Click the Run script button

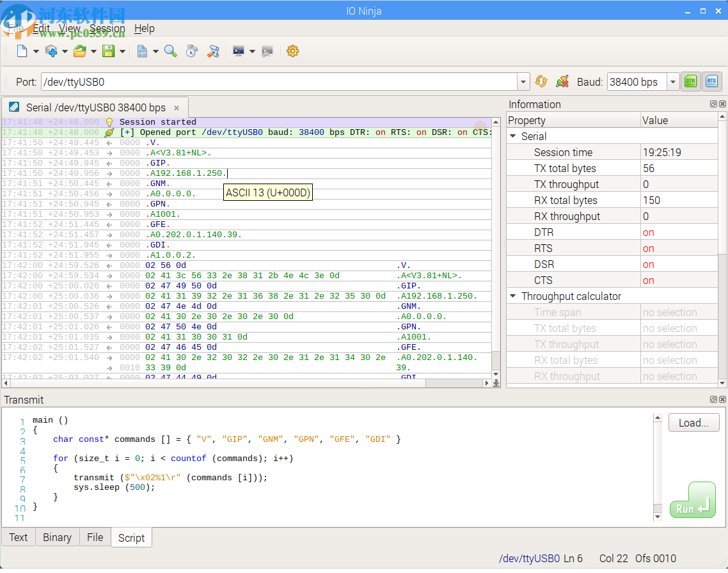692,500
